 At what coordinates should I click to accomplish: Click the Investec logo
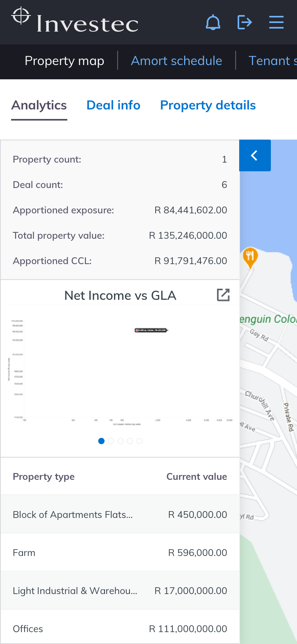[x=75, y=21]
